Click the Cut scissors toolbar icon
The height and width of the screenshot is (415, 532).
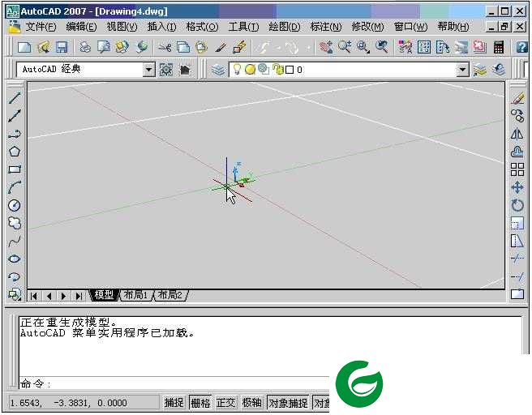point(165,48)
